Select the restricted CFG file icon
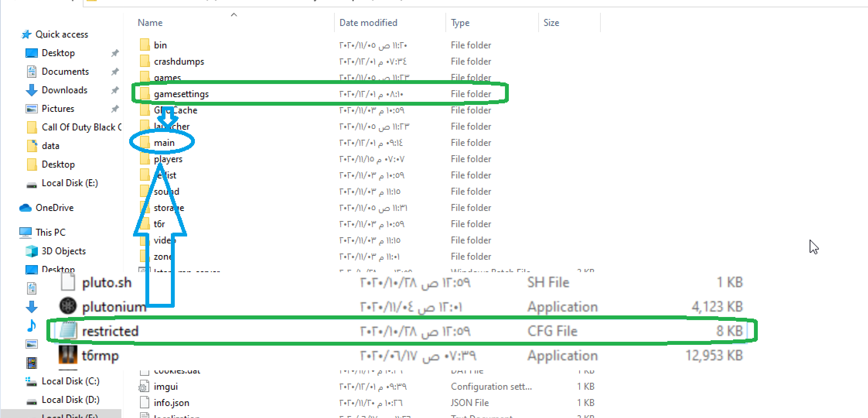Viewport: 868px width, 418px height. tap(68, 331)
